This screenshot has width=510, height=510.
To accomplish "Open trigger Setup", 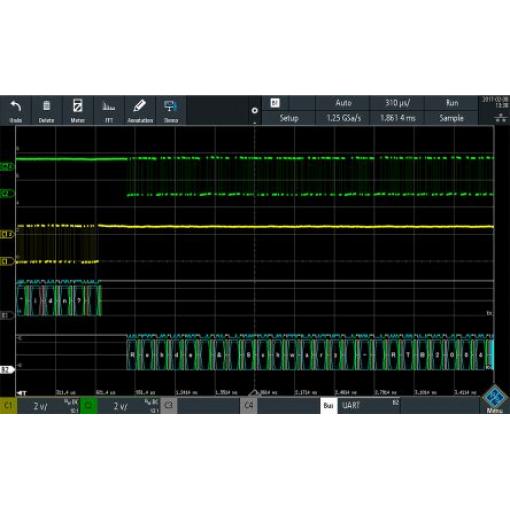I will coord(289,118).
